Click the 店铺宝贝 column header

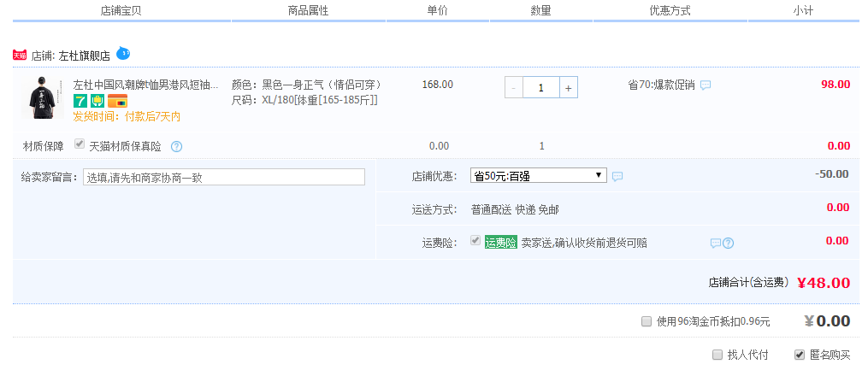coord(121,10)
